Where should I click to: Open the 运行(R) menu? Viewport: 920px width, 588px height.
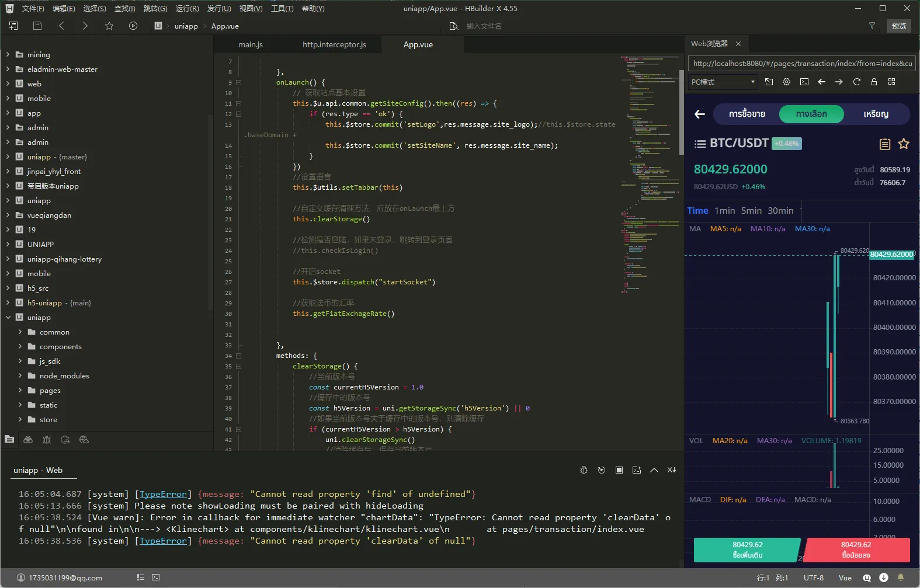click(x=187, y=8)
